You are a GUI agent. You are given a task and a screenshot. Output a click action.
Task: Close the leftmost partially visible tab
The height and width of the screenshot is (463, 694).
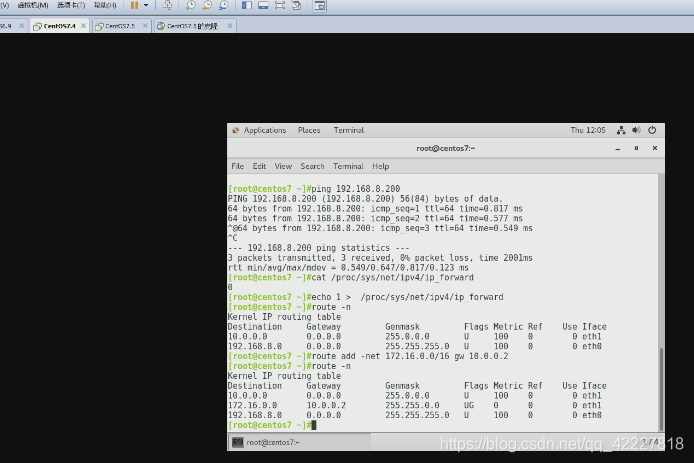click(x=21, y=26)
